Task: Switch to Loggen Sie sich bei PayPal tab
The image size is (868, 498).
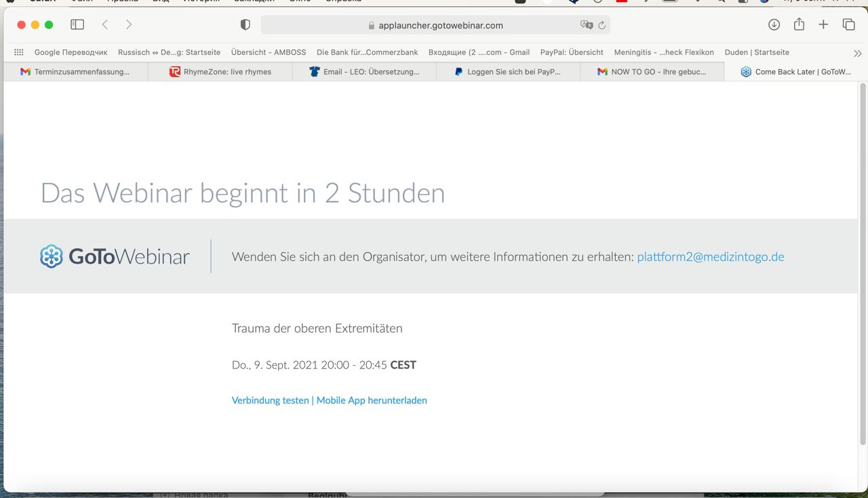Action: coord(508,72)
